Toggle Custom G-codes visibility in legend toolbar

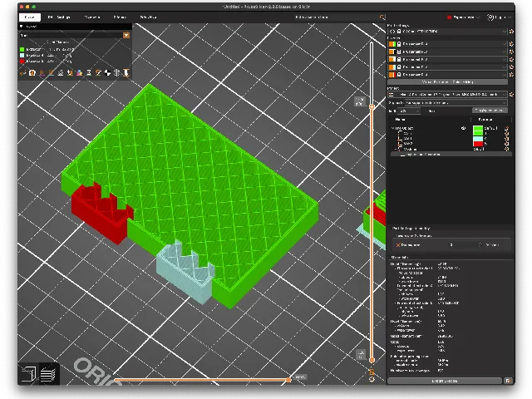[98, 72]
